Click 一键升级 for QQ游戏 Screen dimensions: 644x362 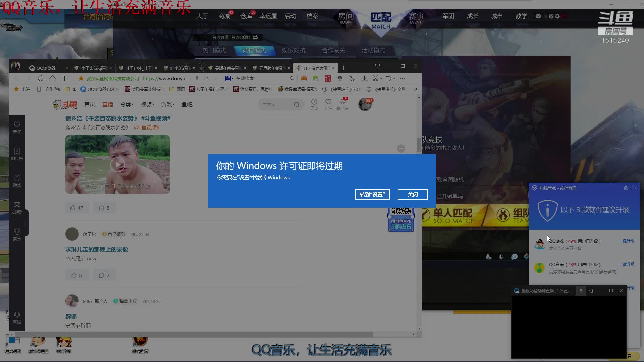click(x=627, y=241)
